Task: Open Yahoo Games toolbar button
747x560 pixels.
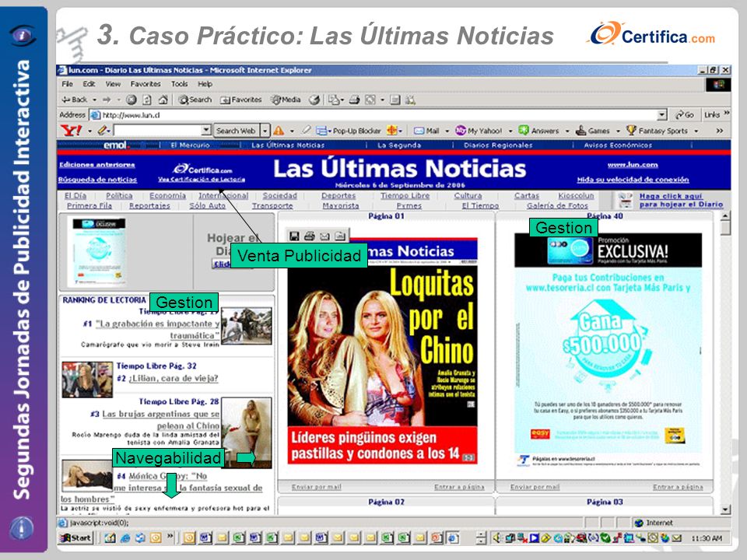Action: pos(593,131)
